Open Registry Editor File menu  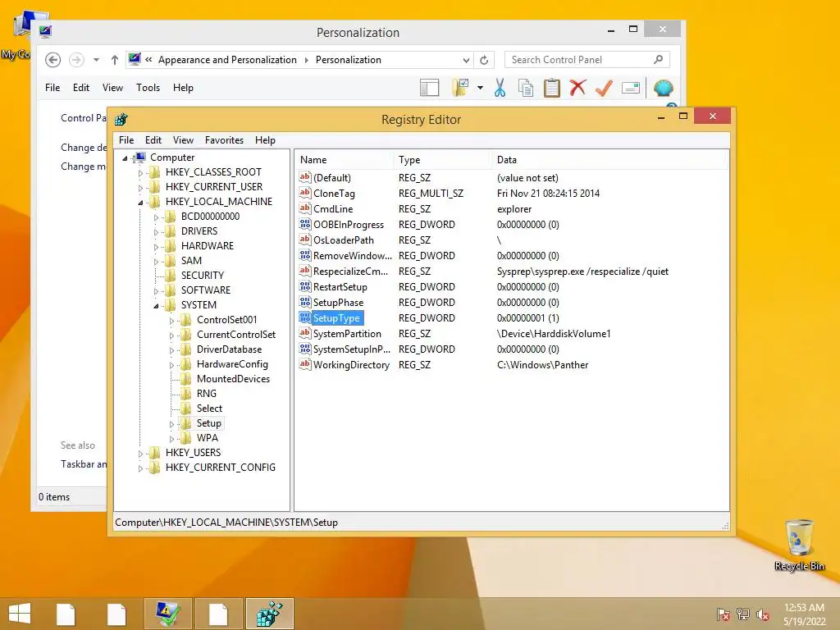(126, 139)
